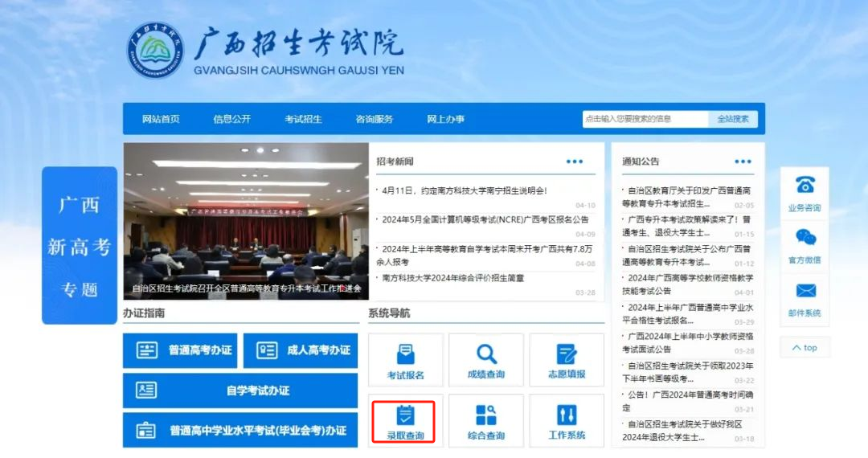This screenshot has height=458, width=868.
Task: Open news 4月11日，约定南方科技大学南宁招生说明会
Action: (464, 191)
